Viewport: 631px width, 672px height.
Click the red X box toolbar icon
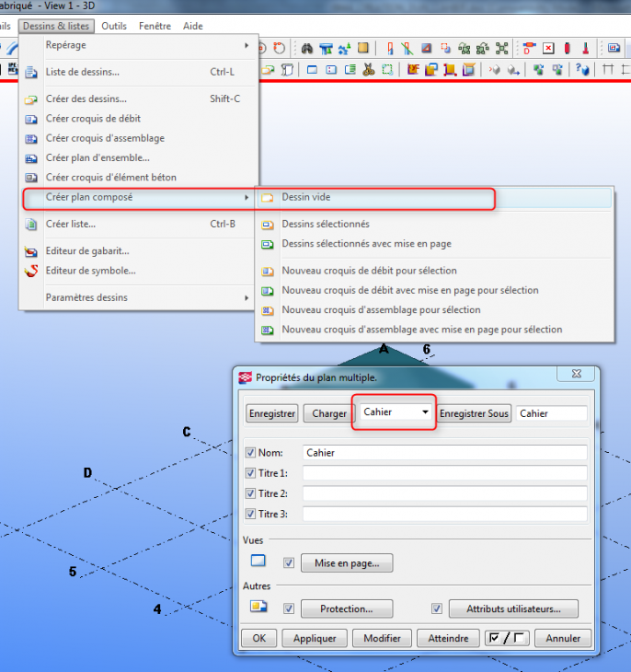pos(548,48)
